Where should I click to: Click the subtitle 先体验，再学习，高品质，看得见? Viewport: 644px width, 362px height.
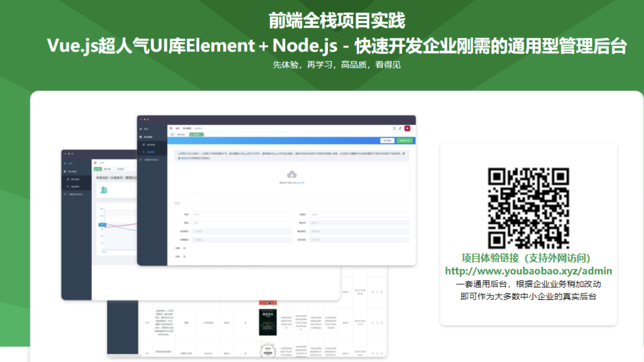[x=337, y=65]
